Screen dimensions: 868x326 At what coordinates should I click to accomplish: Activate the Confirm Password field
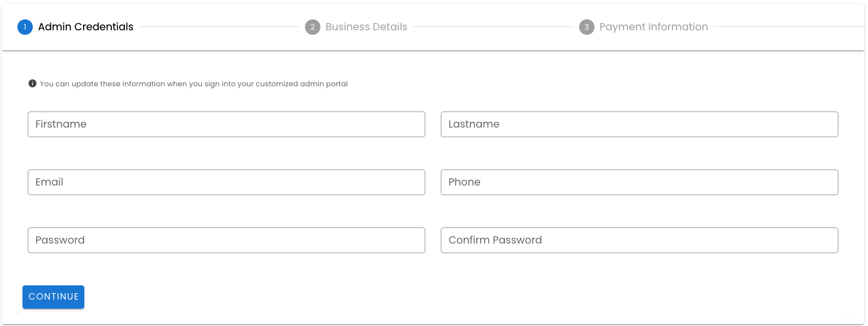coord(639,240)
